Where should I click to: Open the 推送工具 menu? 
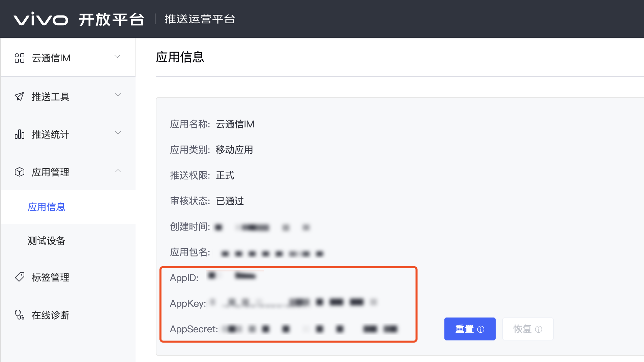68,97
